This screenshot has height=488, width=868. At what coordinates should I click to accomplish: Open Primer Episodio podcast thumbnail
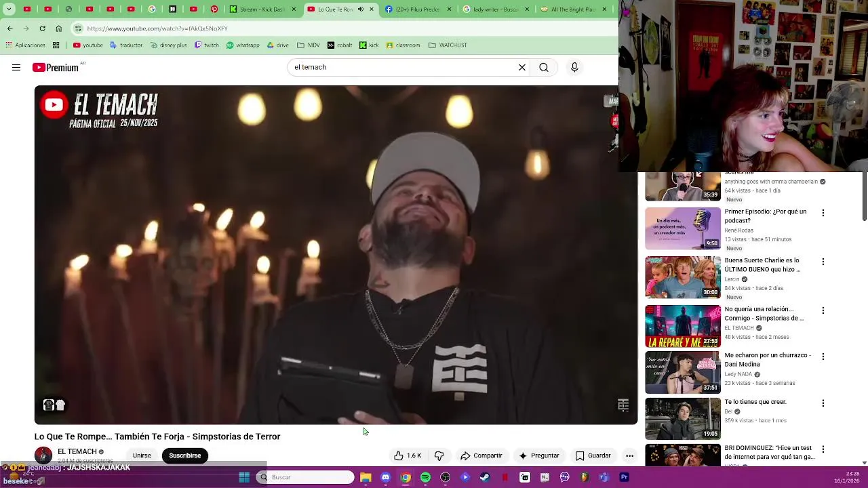[683, 228]
